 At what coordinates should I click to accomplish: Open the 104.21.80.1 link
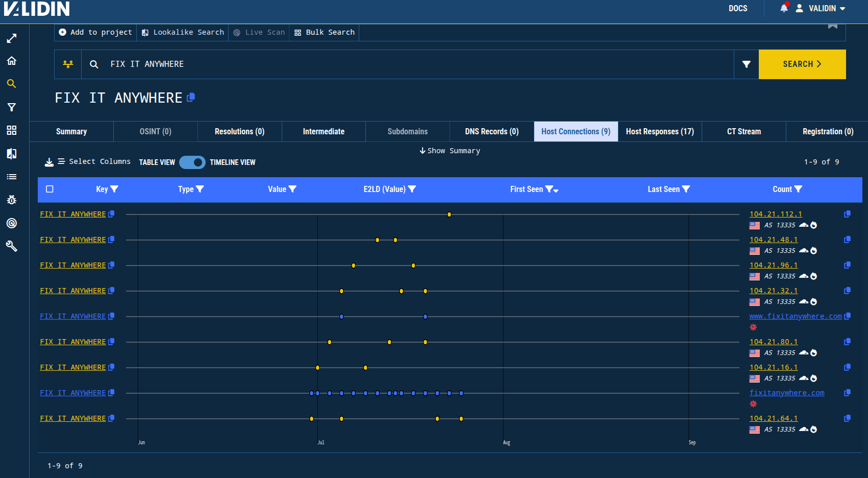(774, 342)
